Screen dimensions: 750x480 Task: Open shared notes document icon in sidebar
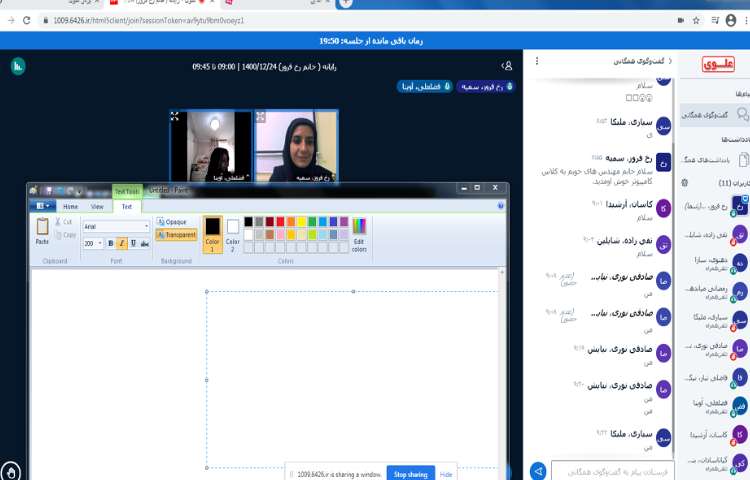(743, 160)
